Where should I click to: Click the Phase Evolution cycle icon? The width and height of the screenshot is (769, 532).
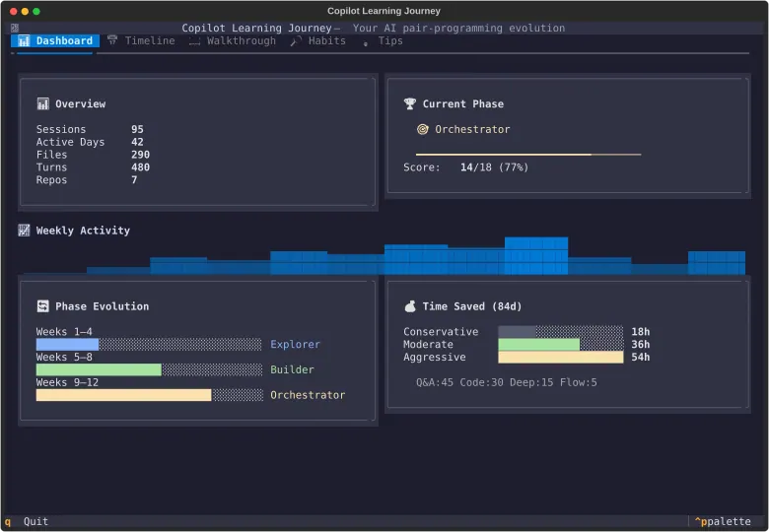[42, 306]
